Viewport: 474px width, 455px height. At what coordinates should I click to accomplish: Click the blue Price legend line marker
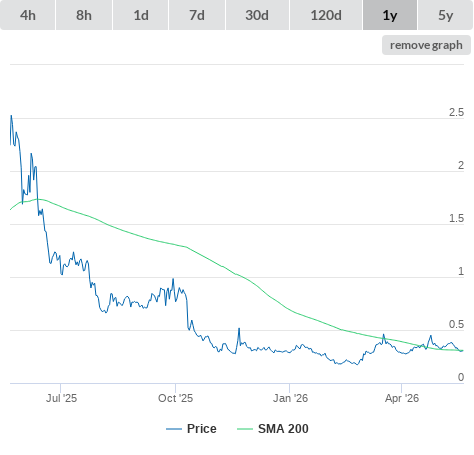(x=174, y=429)
